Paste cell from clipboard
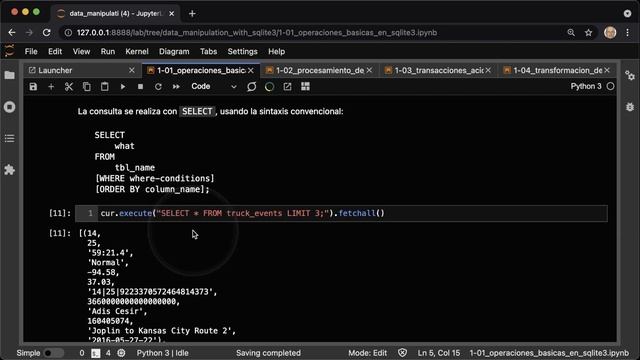Screen dimensions: 640x360 pos(104,87)
